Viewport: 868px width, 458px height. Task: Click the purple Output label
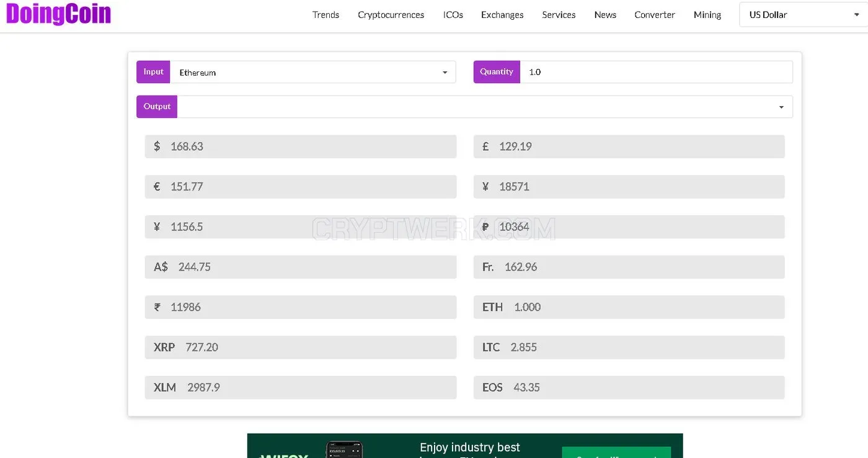[157, 107]
